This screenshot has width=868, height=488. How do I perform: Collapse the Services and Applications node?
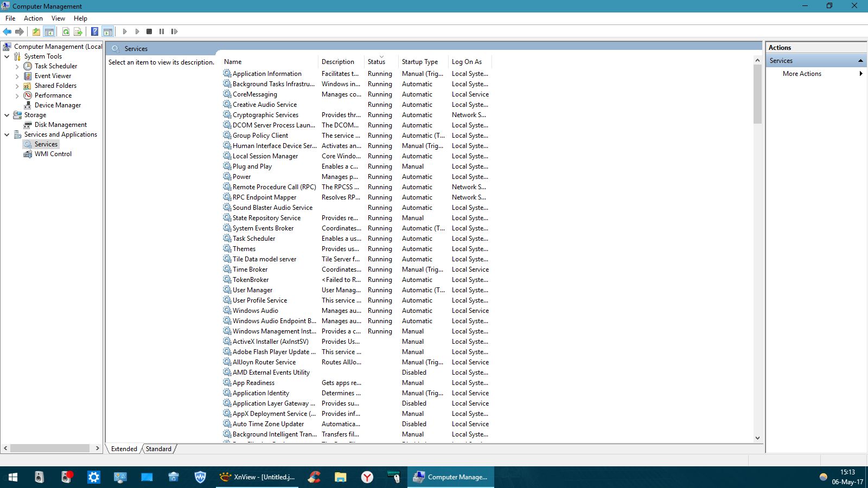pyautogui.click(x=7, y=134)
